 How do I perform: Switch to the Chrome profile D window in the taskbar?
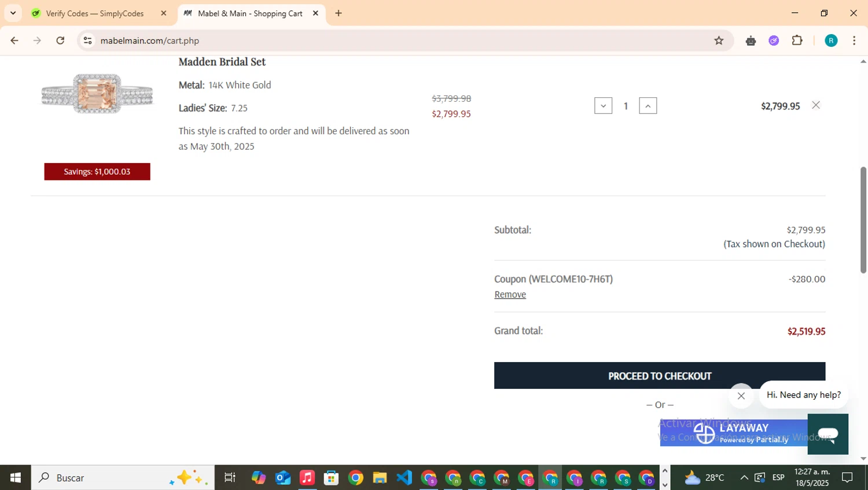tap(646, 478)
